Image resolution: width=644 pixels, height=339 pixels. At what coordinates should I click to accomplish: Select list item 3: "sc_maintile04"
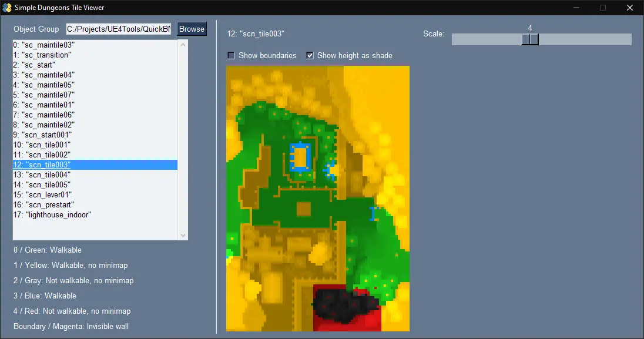95,75
